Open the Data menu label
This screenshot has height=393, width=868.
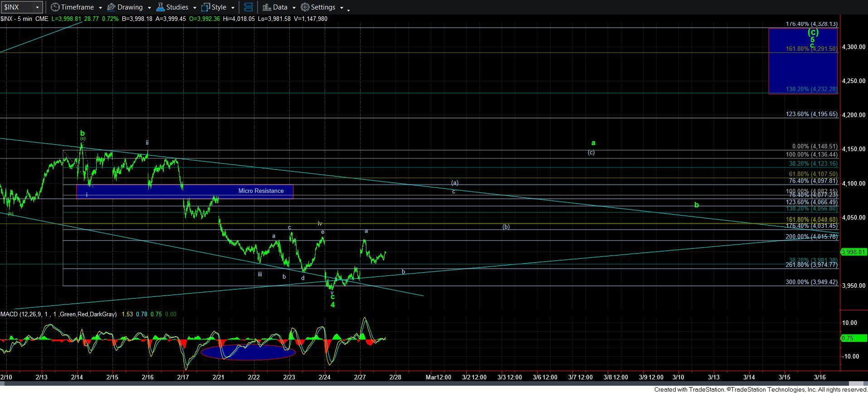pyautogui.click(x=280, y=7)
